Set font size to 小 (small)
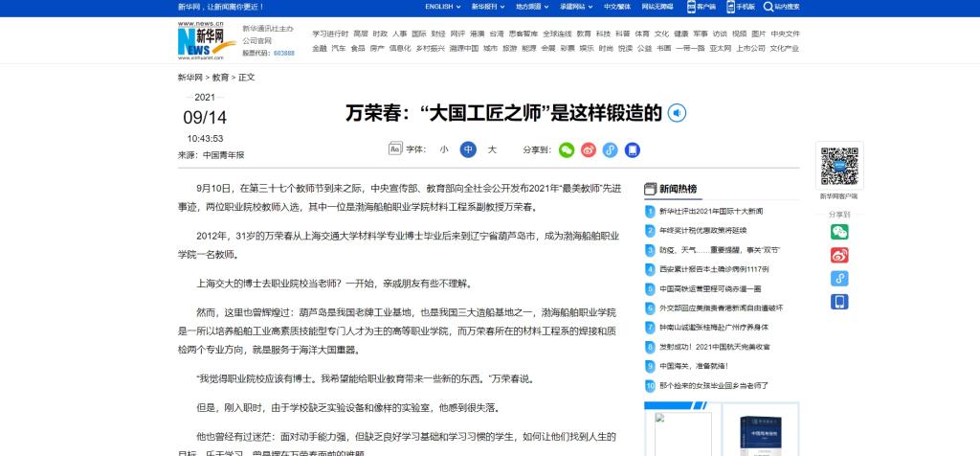This screenshot has height=456, width=980. click(x=443, y=149)
